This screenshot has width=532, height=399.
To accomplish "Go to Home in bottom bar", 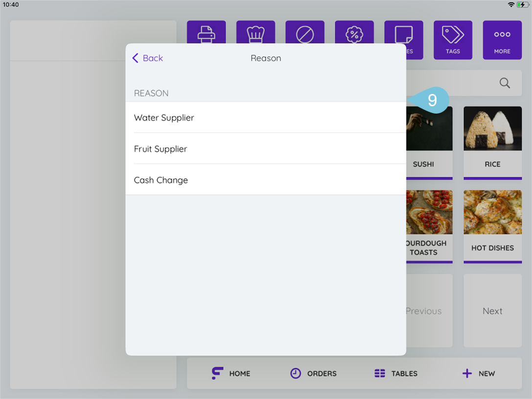I will tap(231, 373).
